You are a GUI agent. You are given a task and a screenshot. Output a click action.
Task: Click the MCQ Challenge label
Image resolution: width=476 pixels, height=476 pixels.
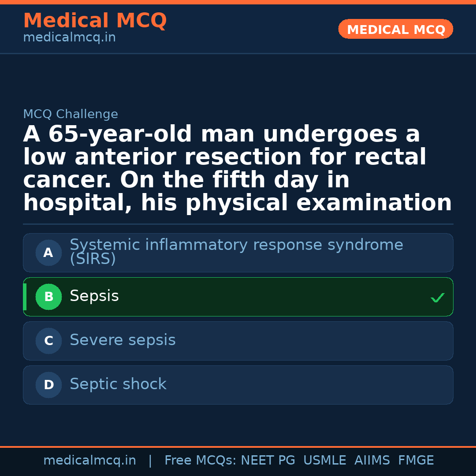point(71,115)
